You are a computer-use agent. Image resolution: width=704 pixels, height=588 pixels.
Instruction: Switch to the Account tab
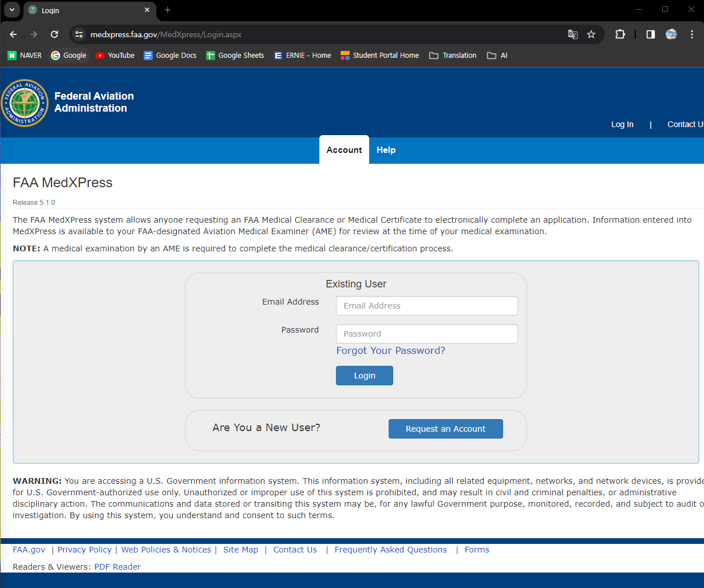click(x=344, y=150)
